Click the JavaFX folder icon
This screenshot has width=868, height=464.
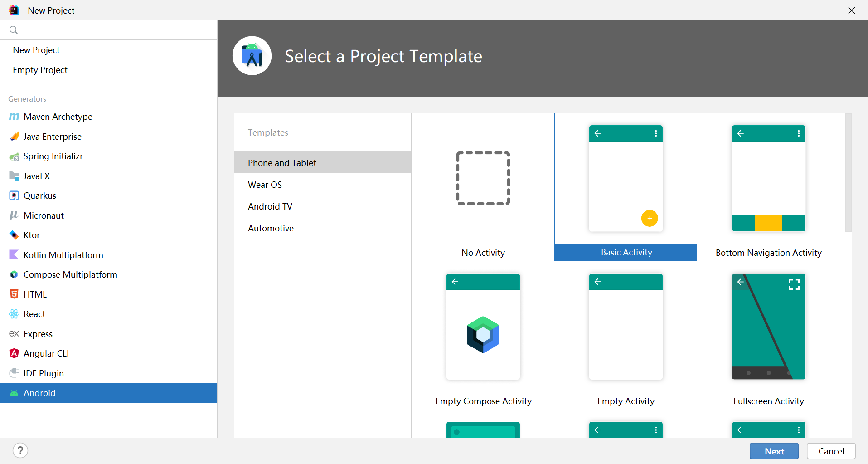pyautogui.click(x=14, y=176)
